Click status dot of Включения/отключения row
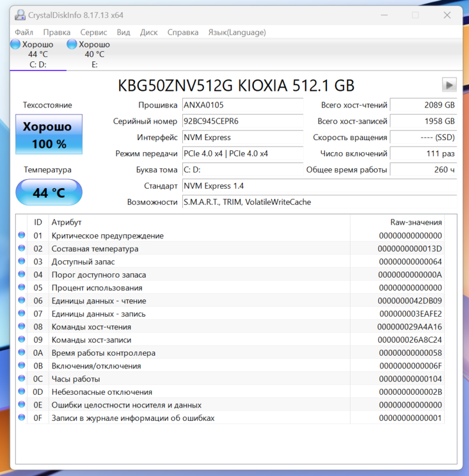 click(22, 365)
